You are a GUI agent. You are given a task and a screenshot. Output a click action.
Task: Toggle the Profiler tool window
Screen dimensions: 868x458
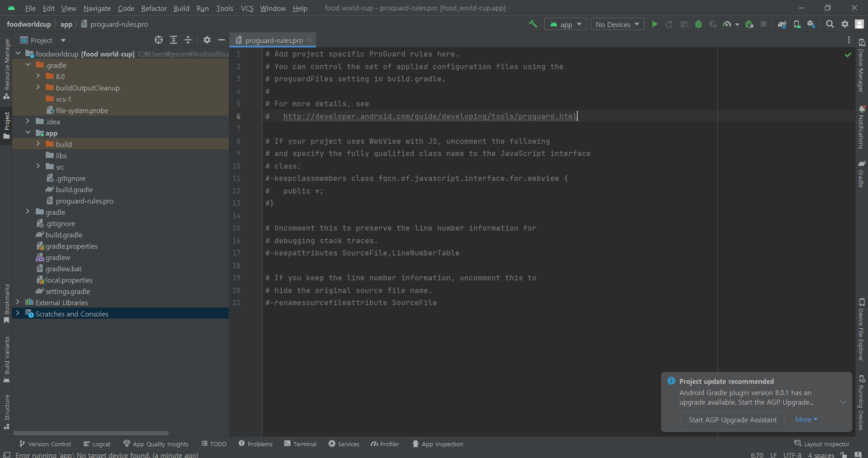(385, 444)
